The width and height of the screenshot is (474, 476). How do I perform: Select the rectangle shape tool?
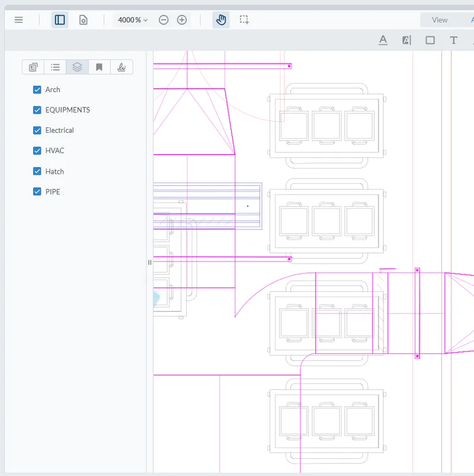pyautogui.click(x=430, y=40)
